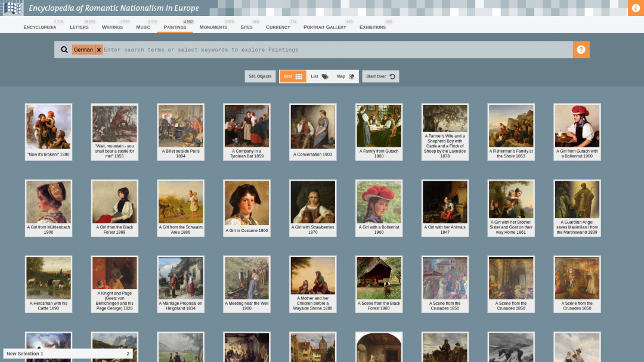Open A Meeting near the Well 1900

tap(247, 284)
